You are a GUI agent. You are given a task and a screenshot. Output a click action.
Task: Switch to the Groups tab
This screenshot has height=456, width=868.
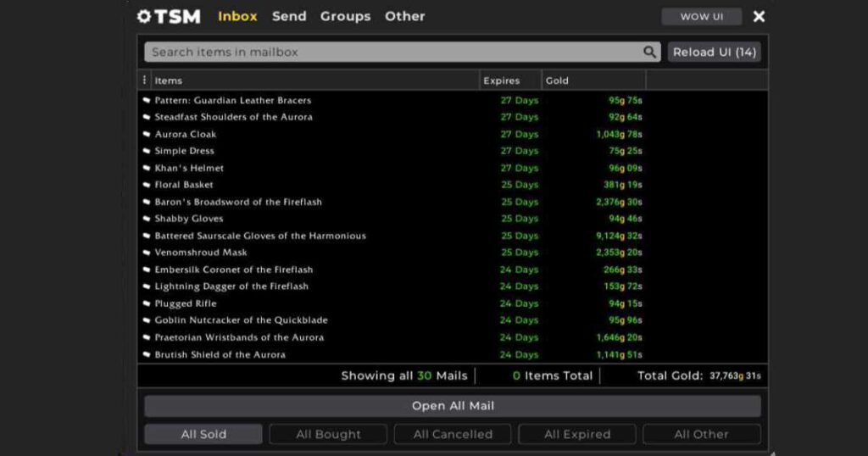345,16
